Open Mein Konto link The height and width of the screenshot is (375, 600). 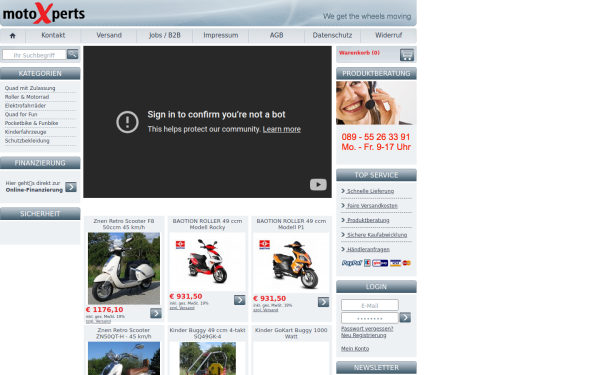355,349
